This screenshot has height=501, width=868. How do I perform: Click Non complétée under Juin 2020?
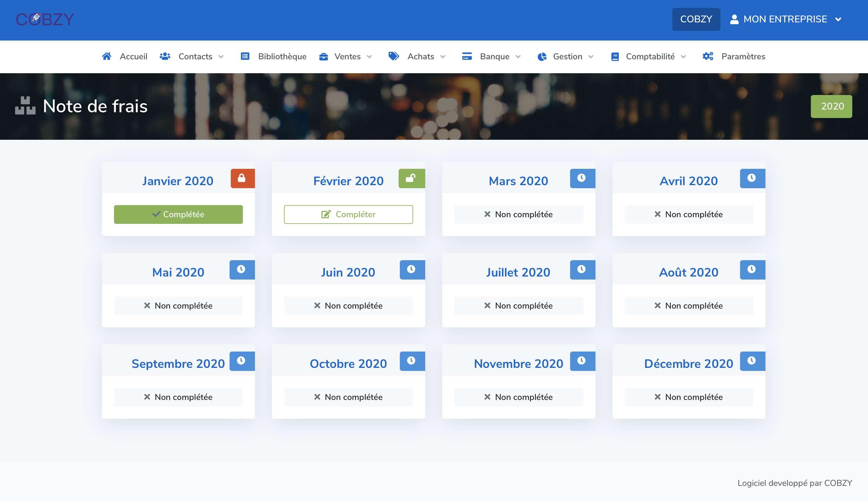point(348,306)
